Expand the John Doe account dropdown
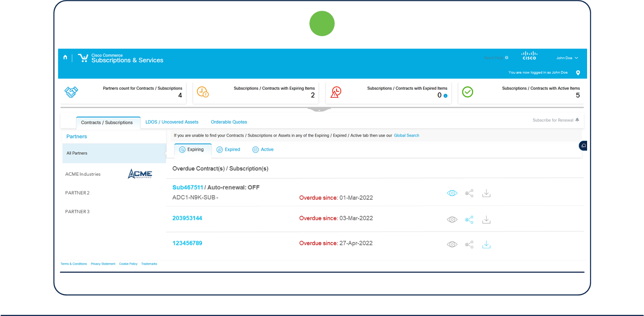 tap(567, 58)
